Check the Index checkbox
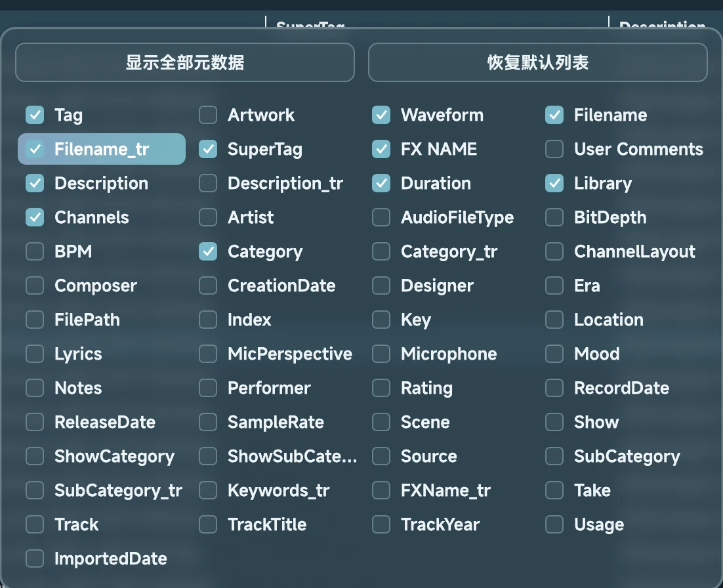The height and width of the screenshot is (588, 723). click(x=208, y=320)
